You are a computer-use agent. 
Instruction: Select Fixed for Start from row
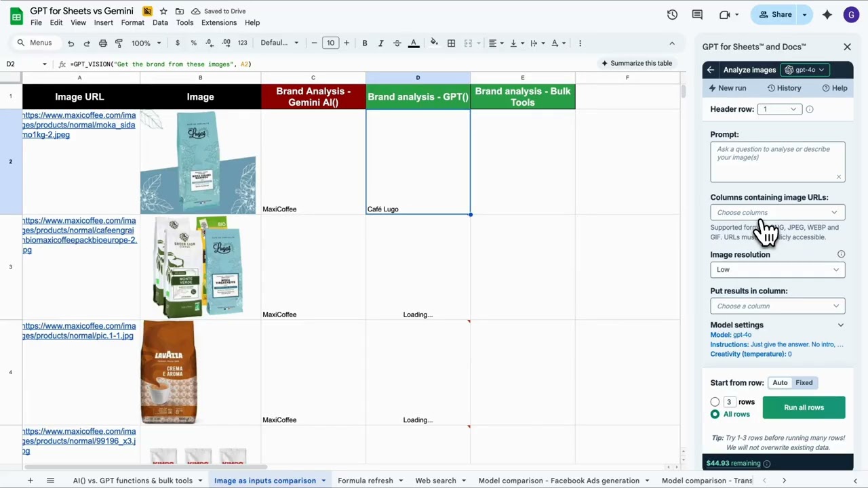[x=804, y=383]
